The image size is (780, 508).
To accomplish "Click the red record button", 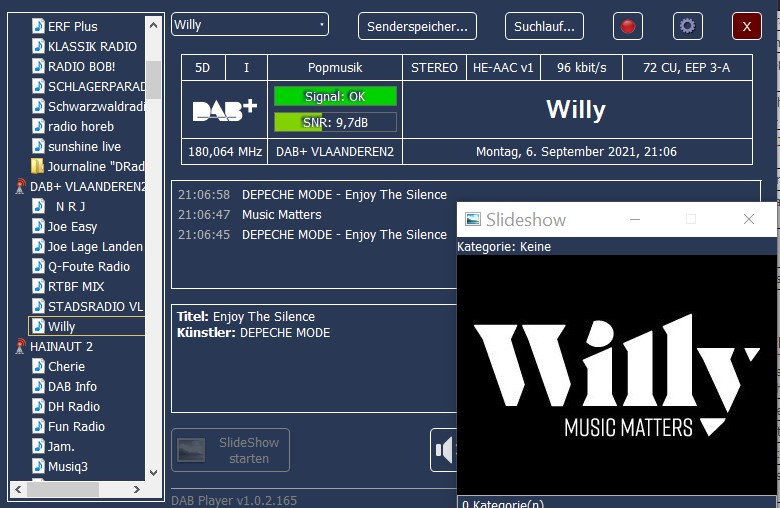I will click(628, 26).
